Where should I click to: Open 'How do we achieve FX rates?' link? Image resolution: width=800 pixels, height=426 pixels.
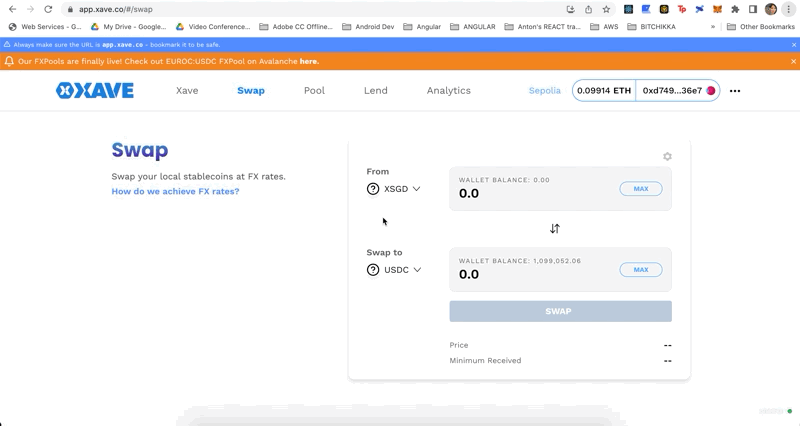pos(175,191)
